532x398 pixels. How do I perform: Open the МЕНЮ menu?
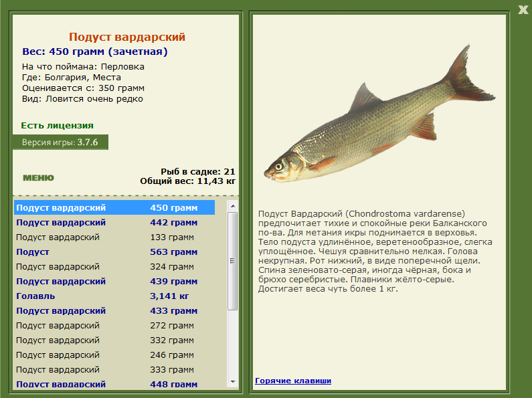click(x=38, y=178)
